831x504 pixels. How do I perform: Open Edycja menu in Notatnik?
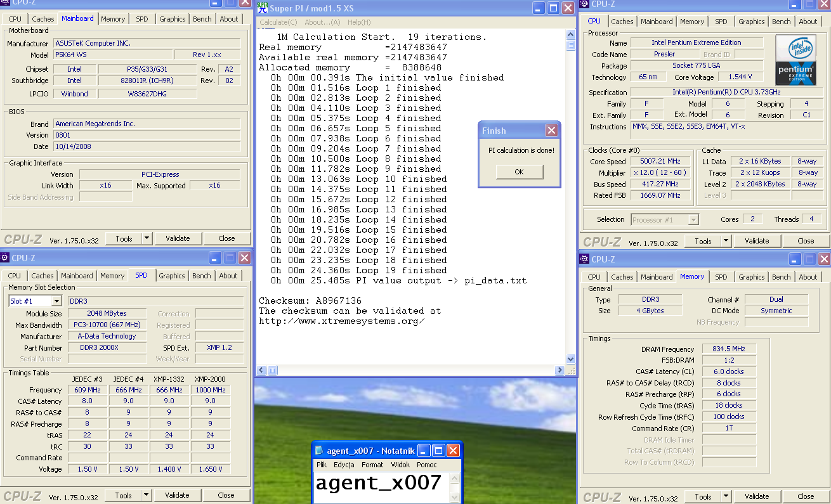(344, 465)
